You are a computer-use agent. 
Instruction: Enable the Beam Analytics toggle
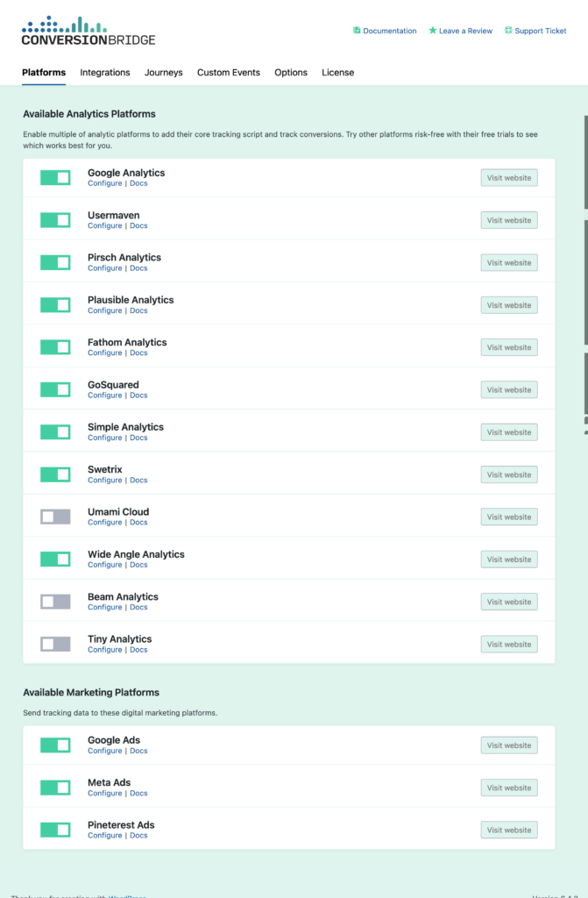(x=55, y=602)
